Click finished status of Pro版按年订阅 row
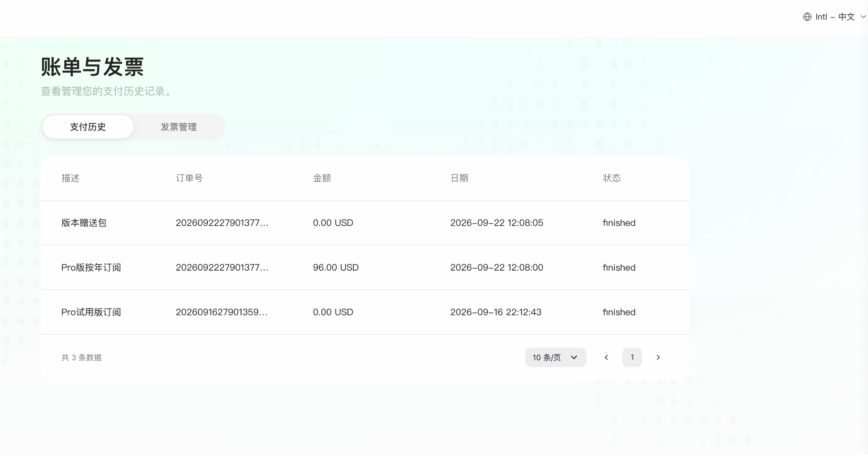Screen dimensions: 868x455 click(x=619, y=267)
